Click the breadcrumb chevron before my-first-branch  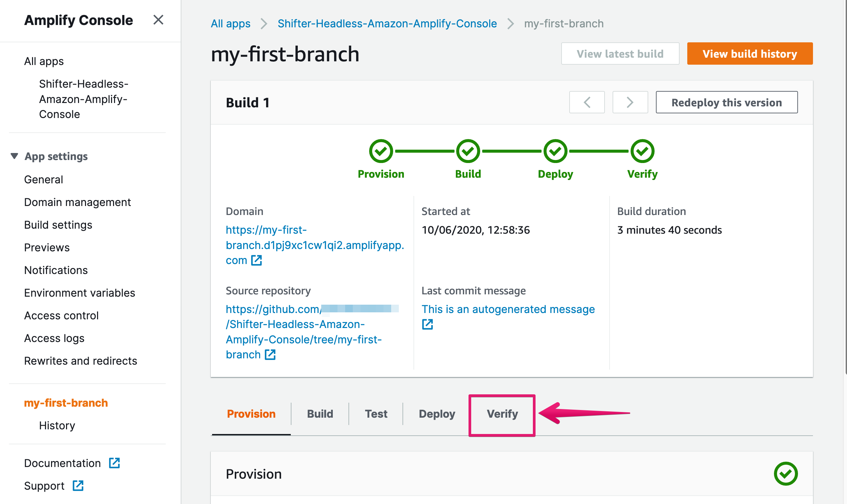[x=510, y=24]
